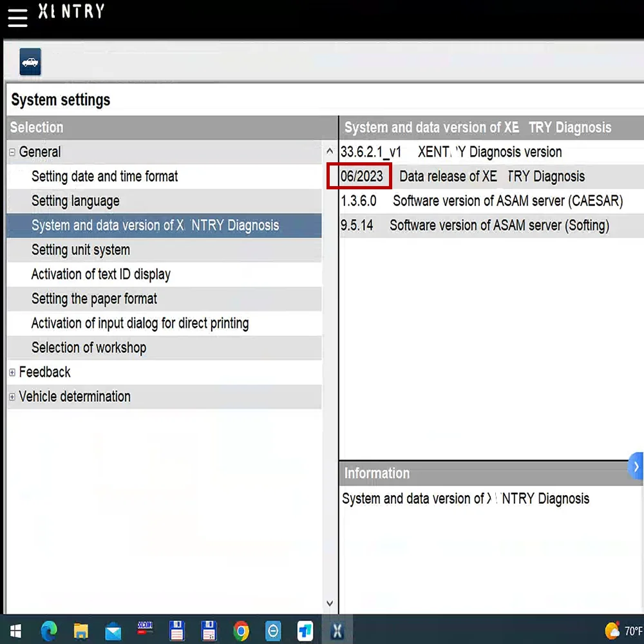644x644 pixels.
Task: Select Setting language in the tree
Action: tap(164, 201)
